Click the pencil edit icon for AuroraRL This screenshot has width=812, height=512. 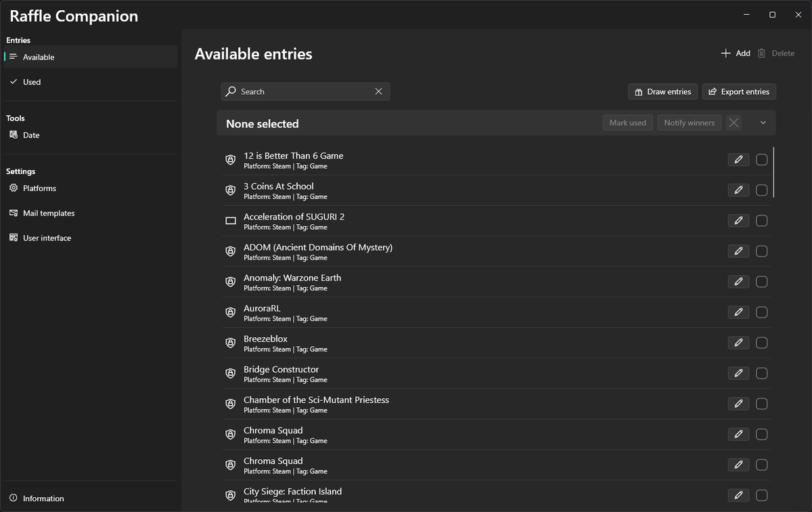(738, 312)
